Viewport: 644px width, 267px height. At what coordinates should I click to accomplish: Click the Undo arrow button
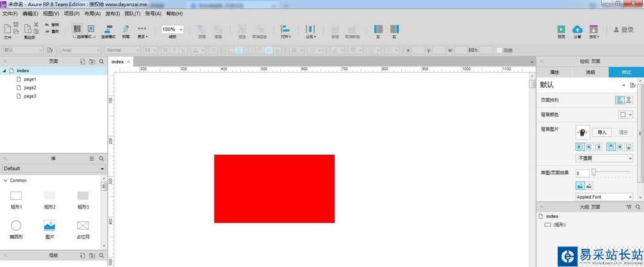tap(47, 25)
